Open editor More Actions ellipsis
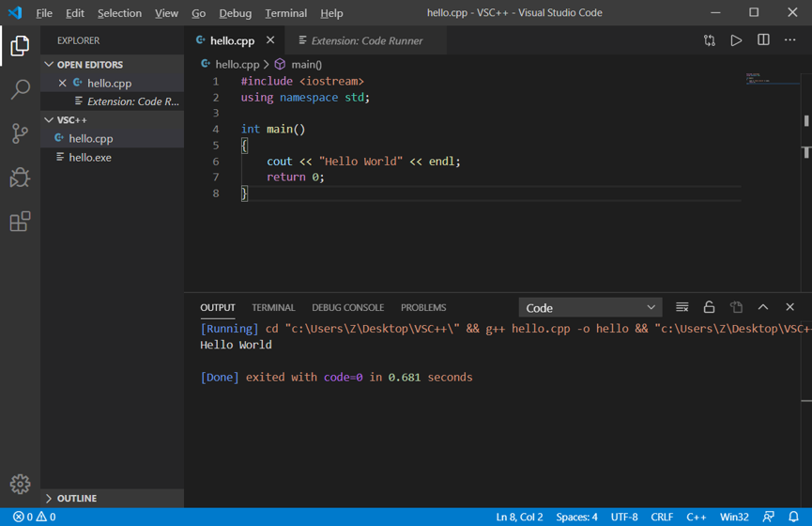 789,39
